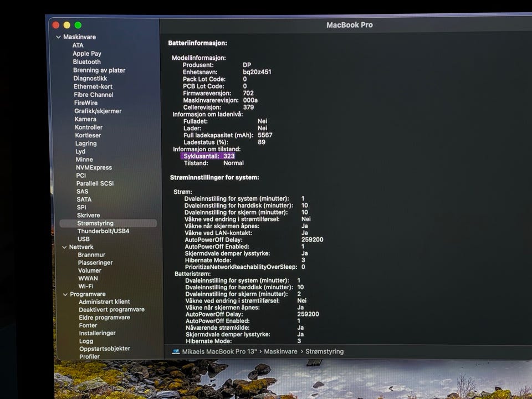
Task: Click the Batteriinformasjon heading
Action: pyautogui.click(x=197, y=43)
